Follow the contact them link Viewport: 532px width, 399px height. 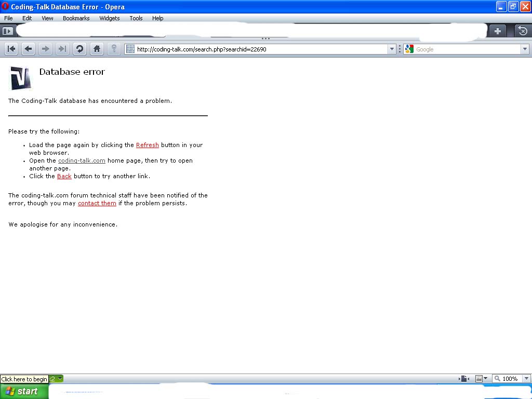tap(97, 204)
